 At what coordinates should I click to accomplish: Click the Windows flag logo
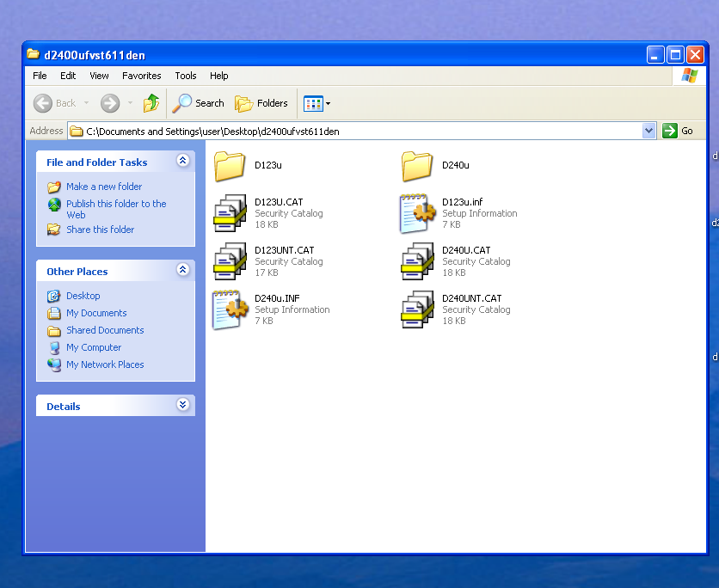click(x=689, y=75)
